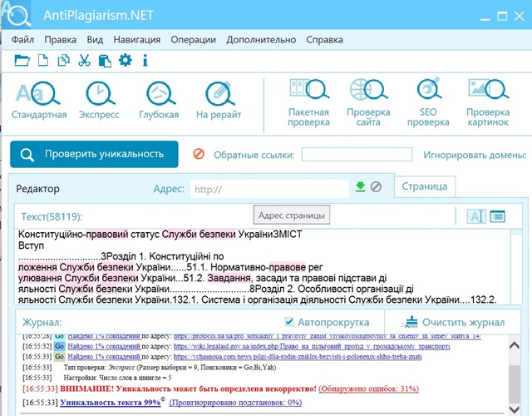Click Уникальность текста 99% link

pos(111,403)
